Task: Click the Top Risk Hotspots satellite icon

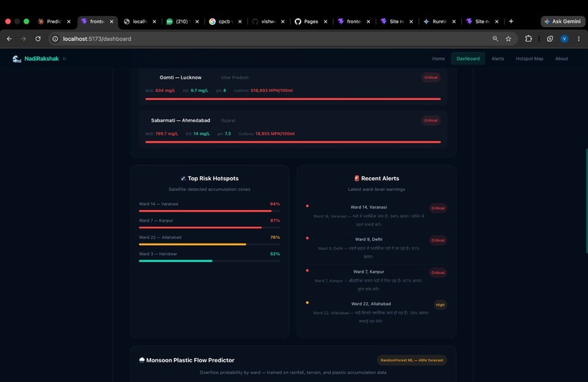Action: tap(183, 179)
